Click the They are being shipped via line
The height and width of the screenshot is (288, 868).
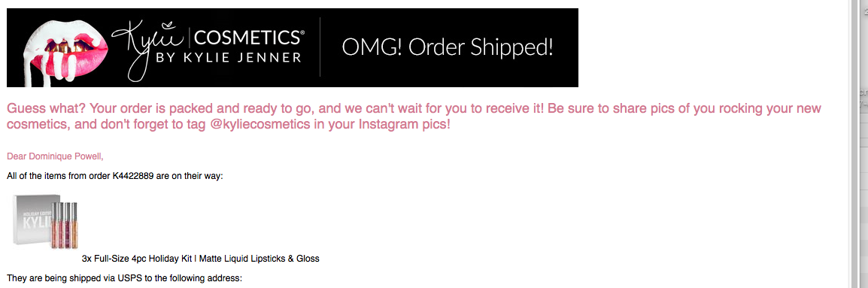[x=125, y=278]
